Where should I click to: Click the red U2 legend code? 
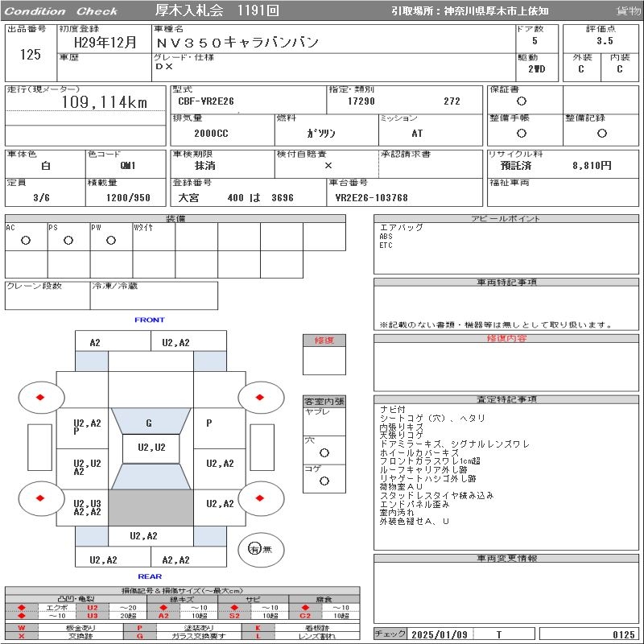(x=93, y=608)
